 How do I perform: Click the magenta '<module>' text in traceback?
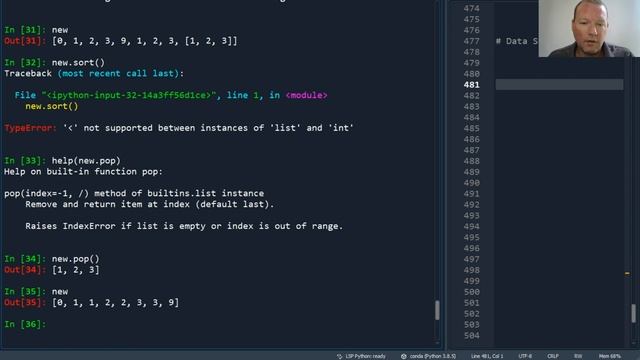(x=306, y=95)
